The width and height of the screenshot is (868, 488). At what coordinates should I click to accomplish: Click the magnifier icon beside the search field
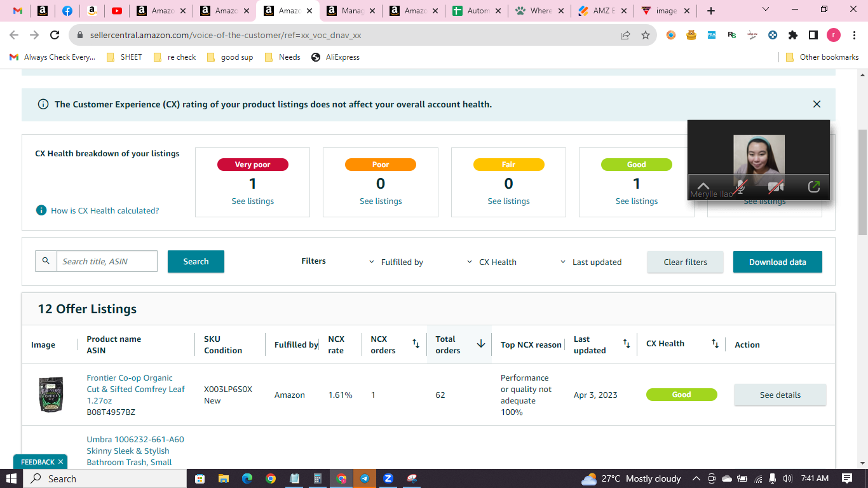[x=46, y=261]
